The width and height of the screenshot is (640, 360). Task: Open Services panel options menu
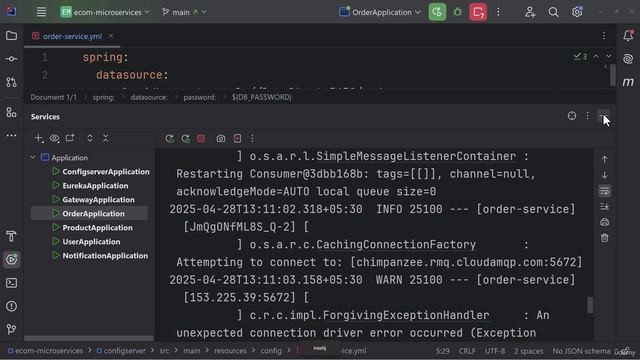[x=588, y=116]
